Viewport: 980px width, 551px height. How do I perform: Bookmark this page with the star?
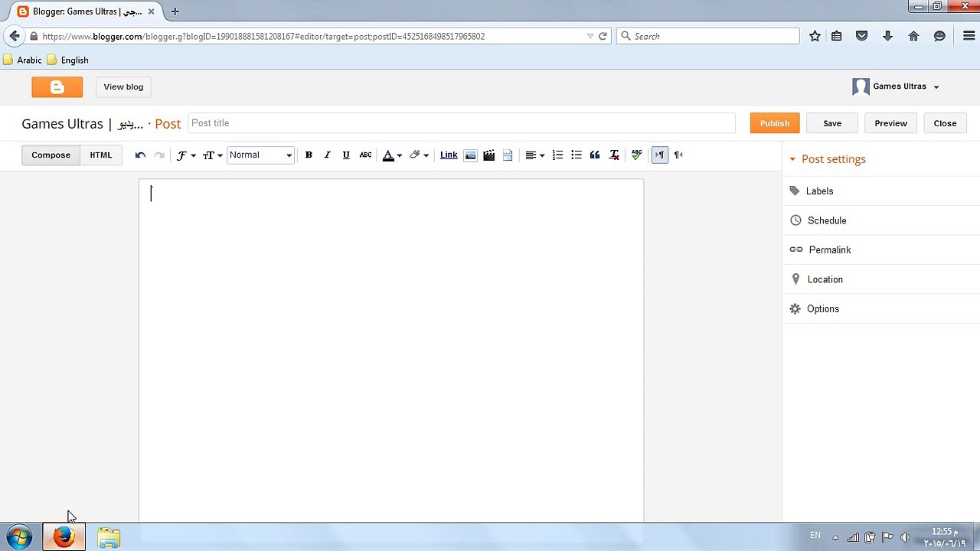click(x=815, y=36)
